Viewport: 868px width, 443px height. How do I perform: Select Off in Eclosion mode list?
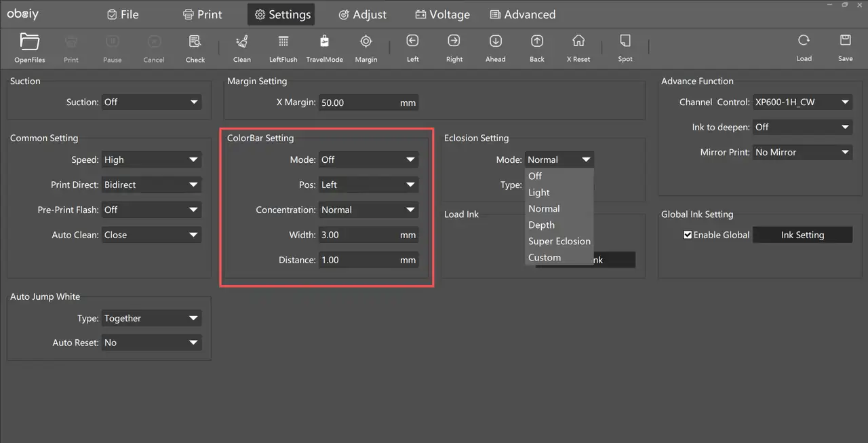(x=559, y=176)
